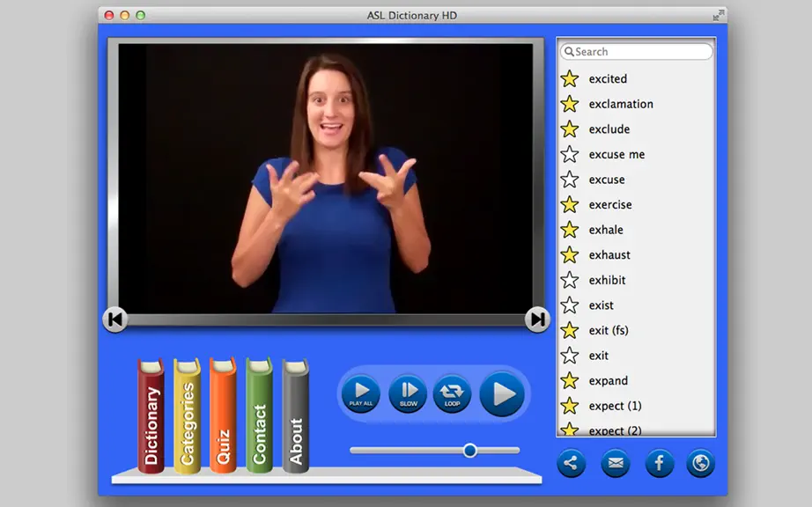Open the Quiz book
The image size is (812, 507).
tap(223, 415)
